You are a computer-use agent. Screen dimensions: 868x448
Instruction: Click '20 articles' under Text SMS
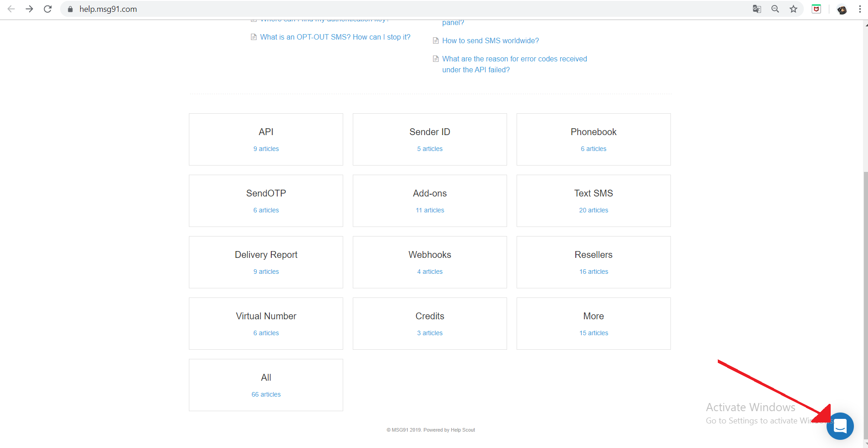(x=594, y=210)
